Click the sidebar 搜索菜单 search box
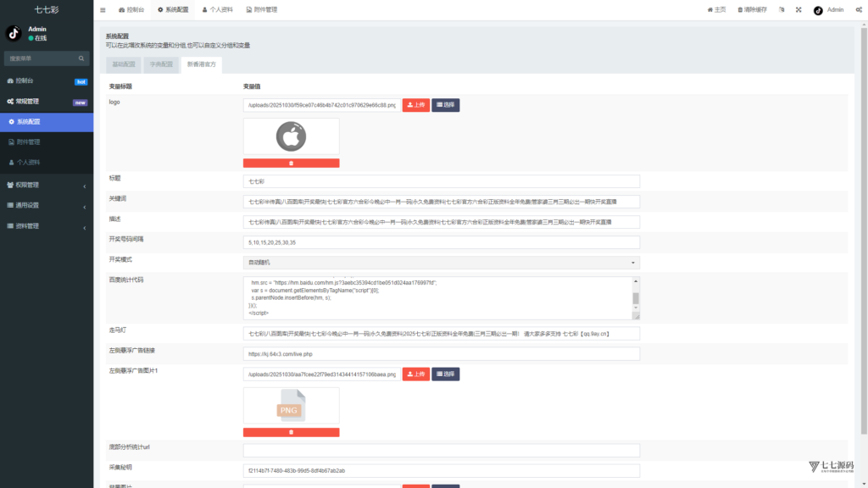Viewport: 868px width, 488px height. point(40,58)
